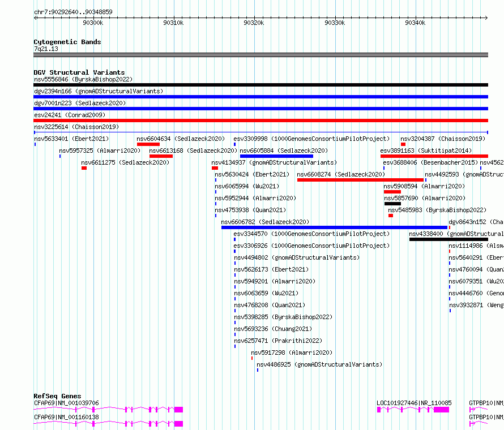Open nsv4492593 gnomAD variant label
The height and width of the screenshot is (430, 504).
click(x=464, y=174)
